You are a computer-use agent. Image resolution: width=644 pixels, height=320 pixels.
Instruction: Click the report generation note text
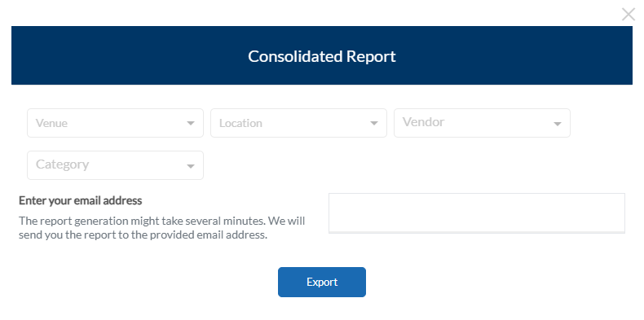coord(162,228)
